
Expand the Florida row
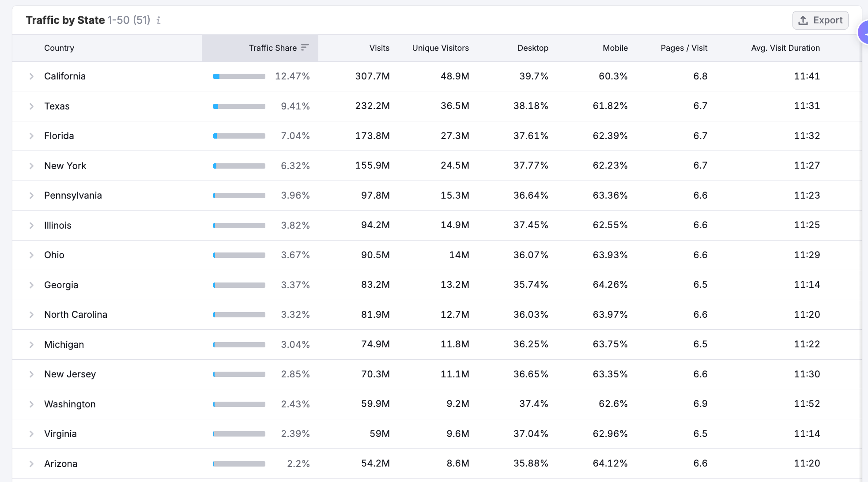tap(31, 136)
